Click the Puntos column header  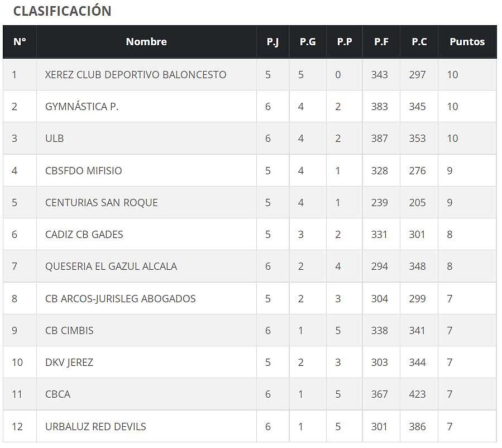467,42
